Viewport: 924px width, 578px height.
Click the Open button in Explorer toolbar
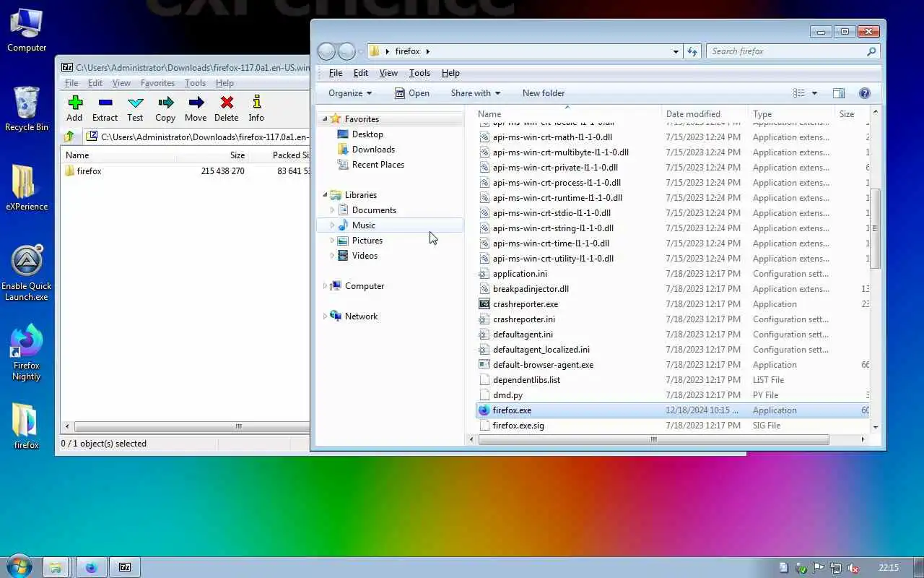tap(412, 93)
